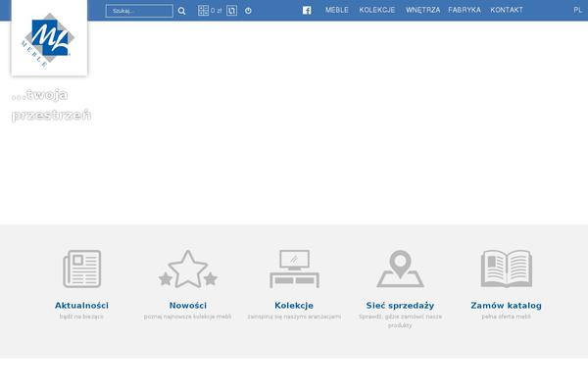This screenshot has height=392, width=588.
Task: Open the Kolekcje heading link
Action: pos(294,306)
